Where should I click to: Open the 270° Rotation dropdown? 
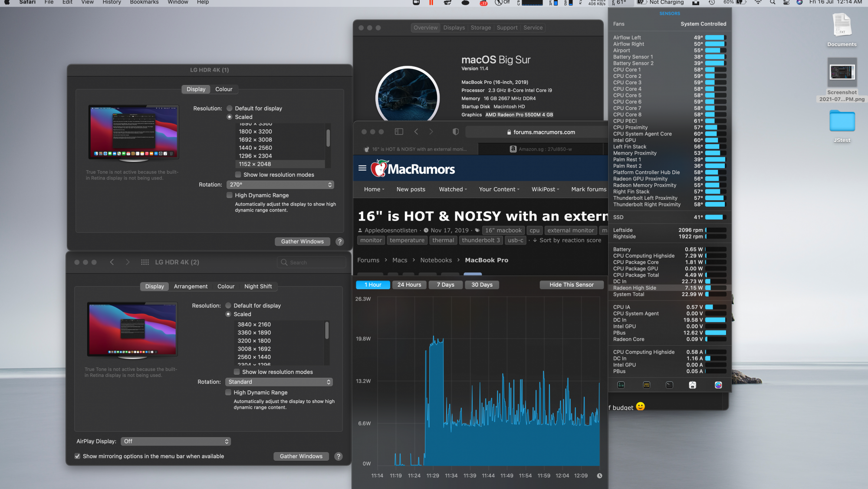[x=280, y=185]
